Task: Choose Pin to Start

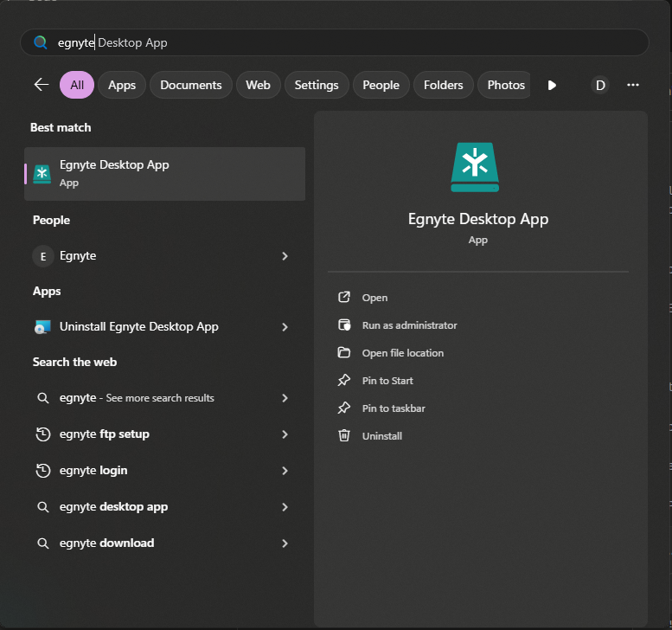Action: (x=387, y=381)
